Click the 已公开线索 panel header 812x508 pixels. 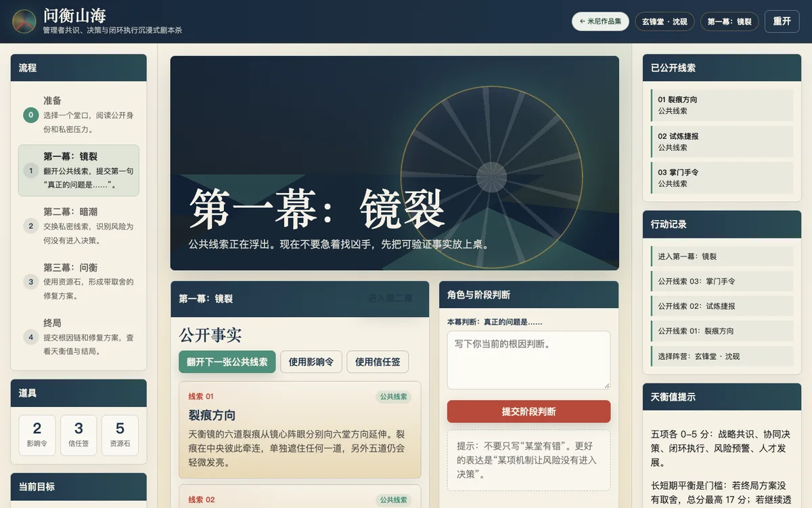[721, 68]
